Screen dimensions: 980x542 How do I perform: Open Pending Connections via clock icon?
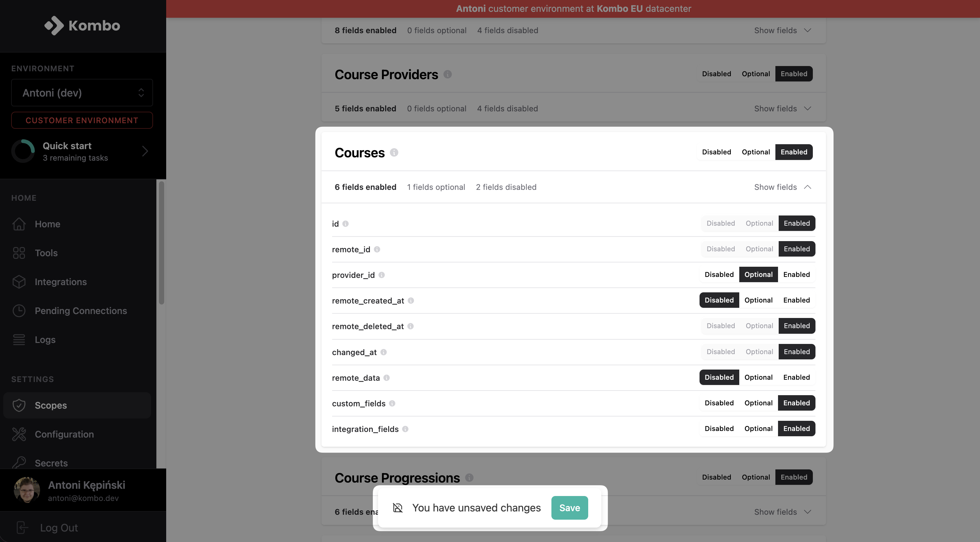(x=19, y=311)
